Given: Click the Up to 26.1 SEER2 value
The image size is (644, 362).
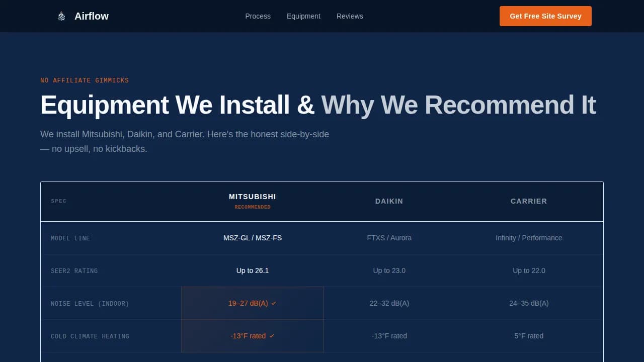Looking at the screenshot, I should [252, 270].
